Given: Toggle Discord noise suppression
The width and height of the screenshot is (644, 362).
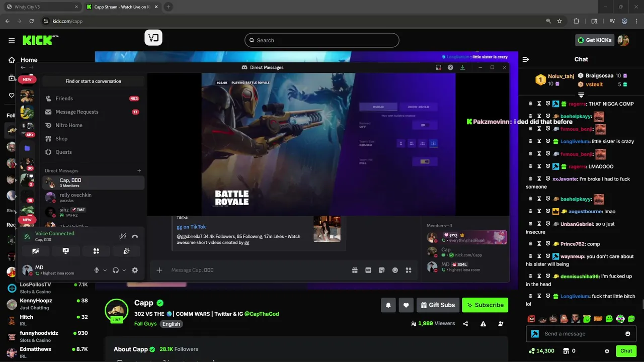Looking at the screenshot, I should [122, 236].
